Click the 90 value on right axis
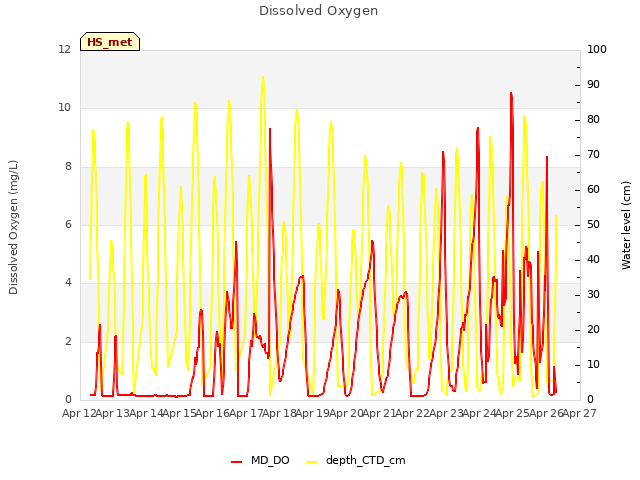This screenshot has width=640, height=480. pos(593,84)
